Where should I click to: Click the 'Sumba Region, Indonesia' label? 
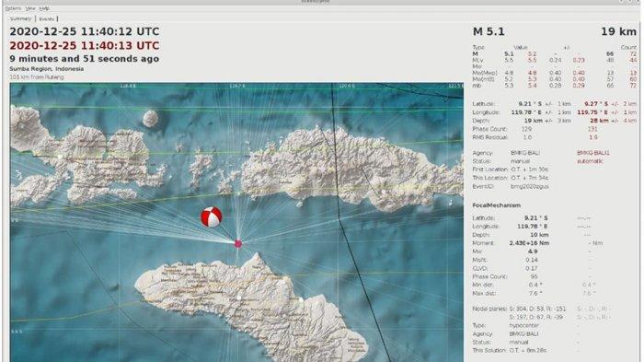(46, 69)
